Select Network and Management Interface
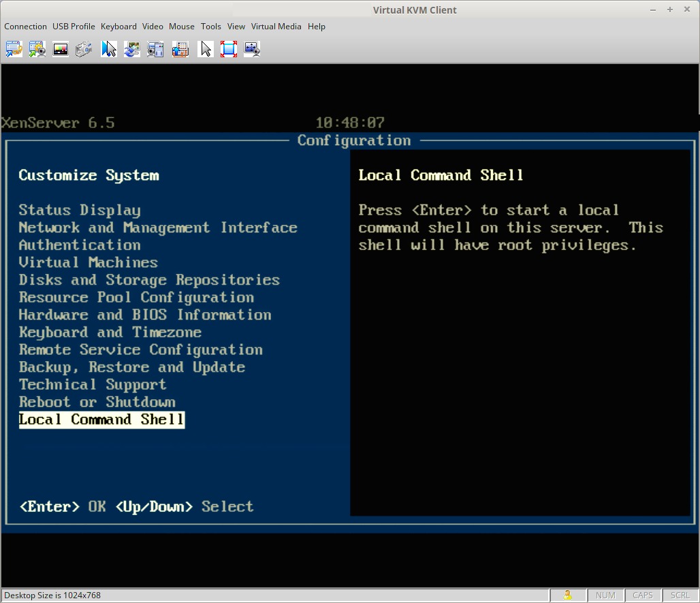 (x=158, y=228)
